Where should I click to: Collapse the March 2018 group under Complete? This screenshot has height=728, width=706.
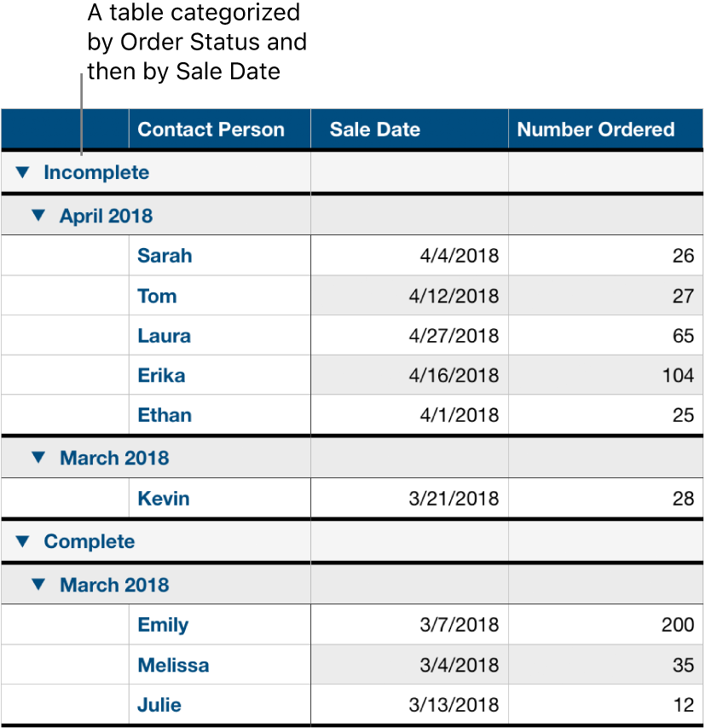[x=38, y=585]
